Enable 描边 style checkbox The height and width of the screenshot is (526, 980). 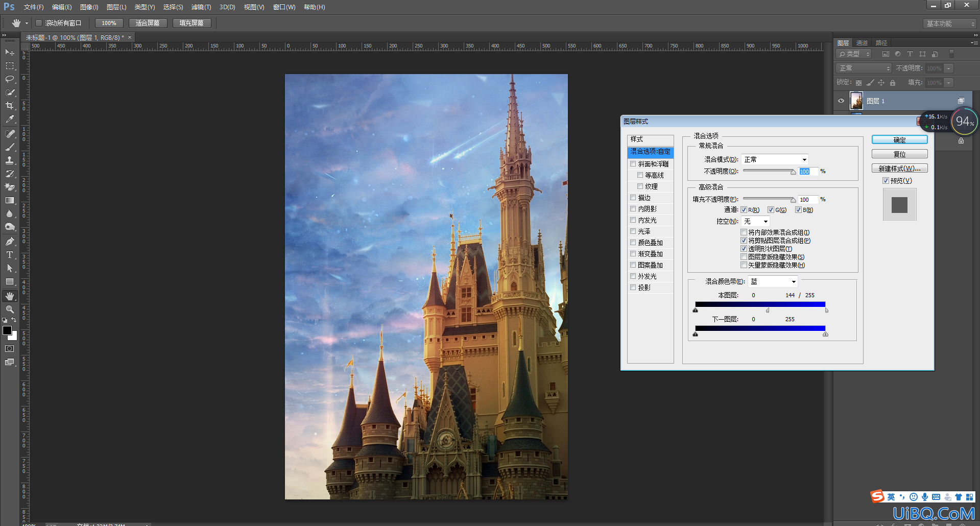pyautogui.click(x=633, y=198)
